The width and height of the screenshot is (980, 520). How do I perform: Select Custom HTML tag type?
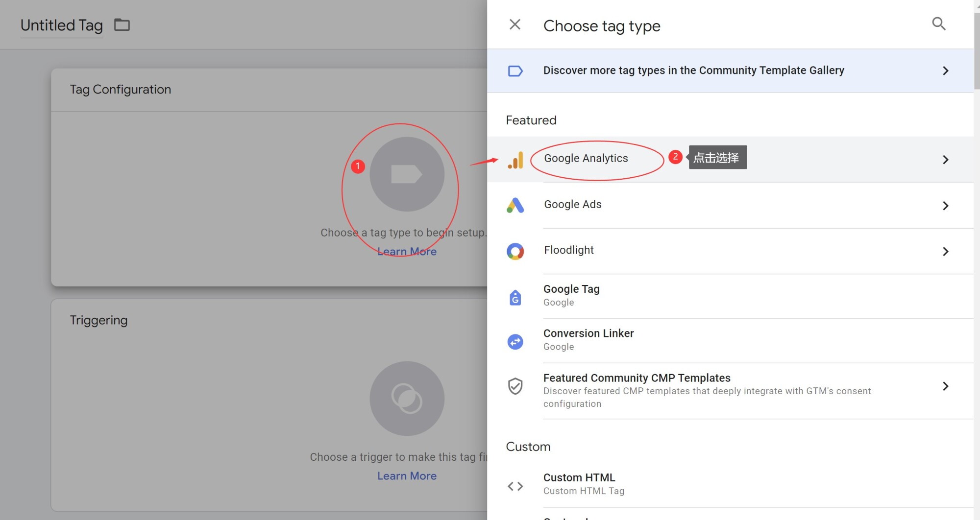pos(730,484)
